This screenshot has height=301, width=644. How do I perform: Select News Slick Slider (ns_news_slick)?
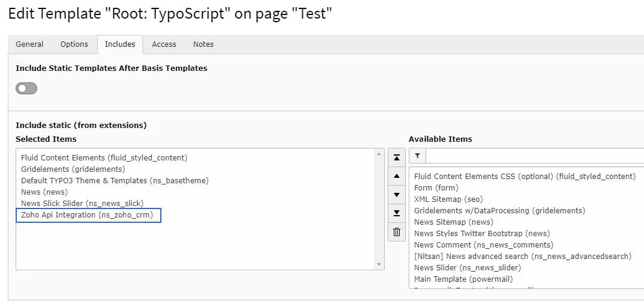tap(82, 204)
